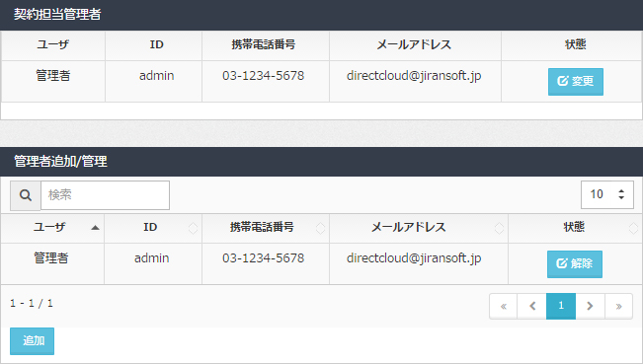The width and height of the screenshot is (643, 364).
Task: Sort by the ID column header
Action: 152,228
